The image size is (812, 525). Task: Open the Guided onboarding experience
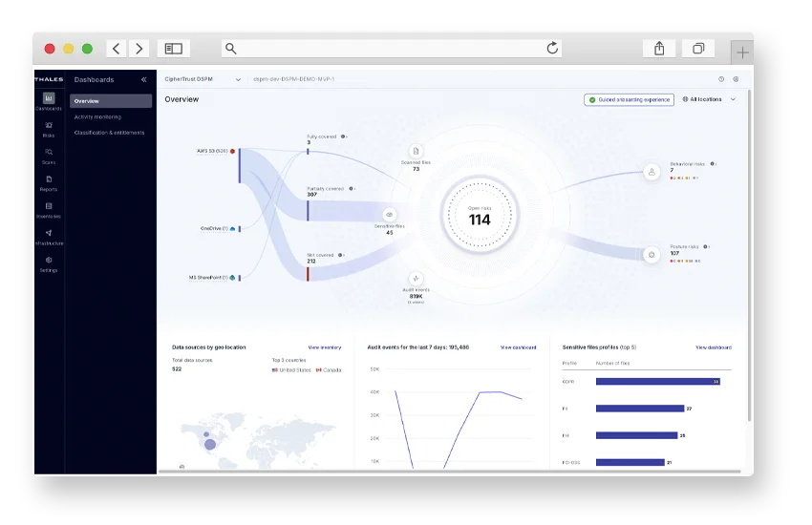point(629,99)
